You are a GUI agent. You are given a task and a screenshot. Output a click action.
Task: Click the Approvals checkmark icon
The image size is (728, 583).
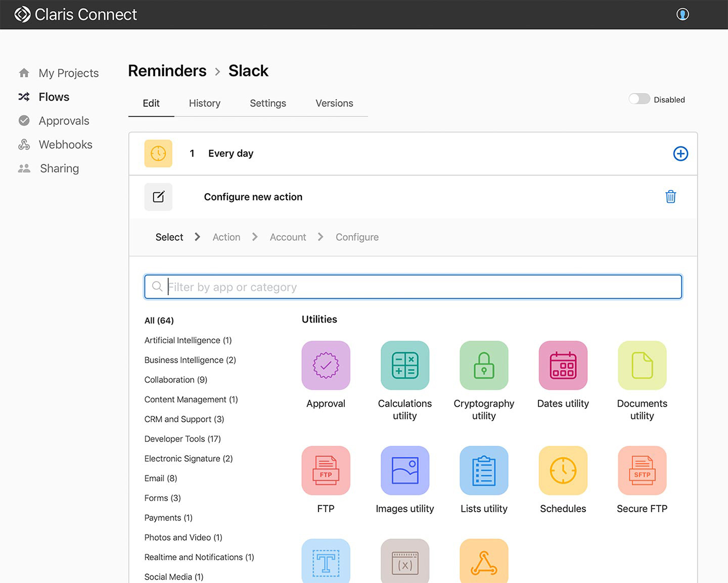[x=24, y=120]
